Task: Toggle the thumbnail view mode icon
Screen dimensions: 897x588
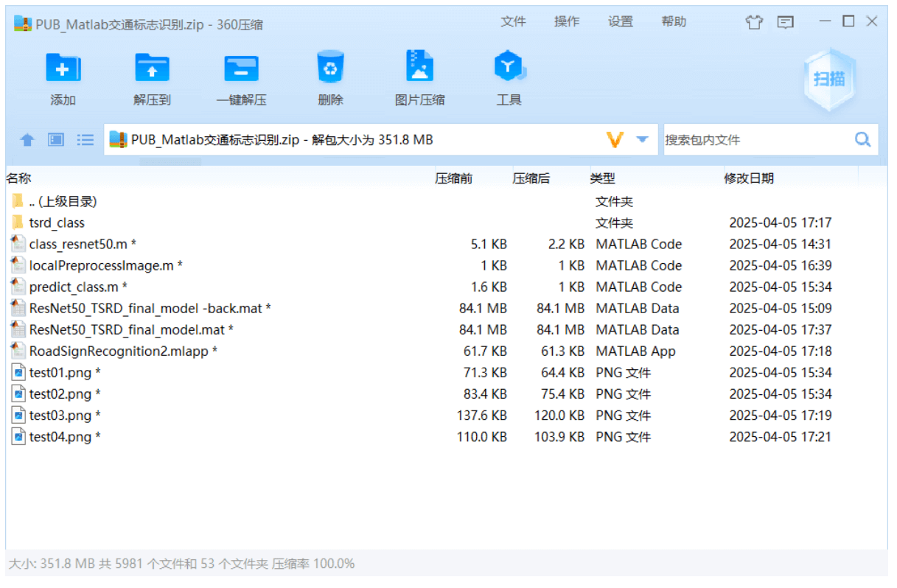Action: 56,139
